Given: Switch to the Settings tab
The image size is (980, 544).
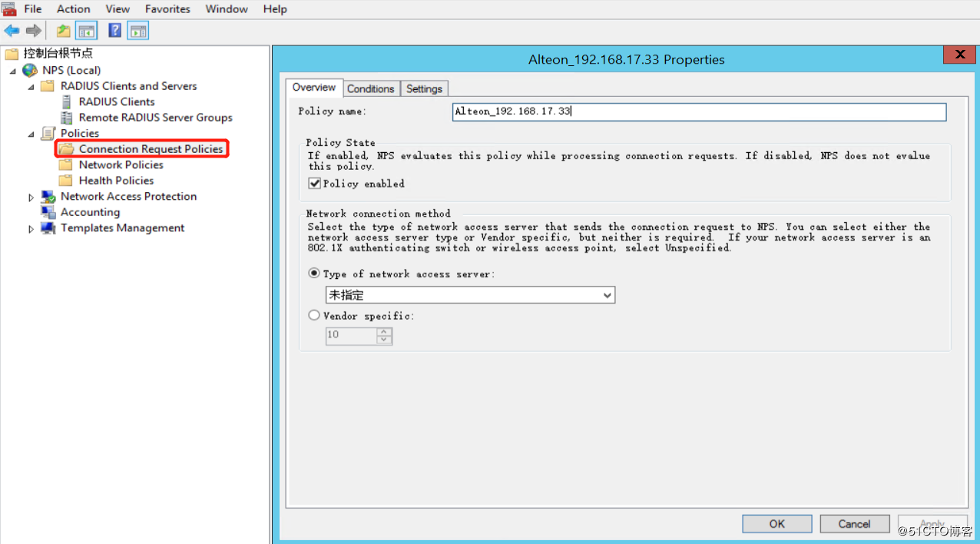Looking at the screenshot, I should coord(424,89).
